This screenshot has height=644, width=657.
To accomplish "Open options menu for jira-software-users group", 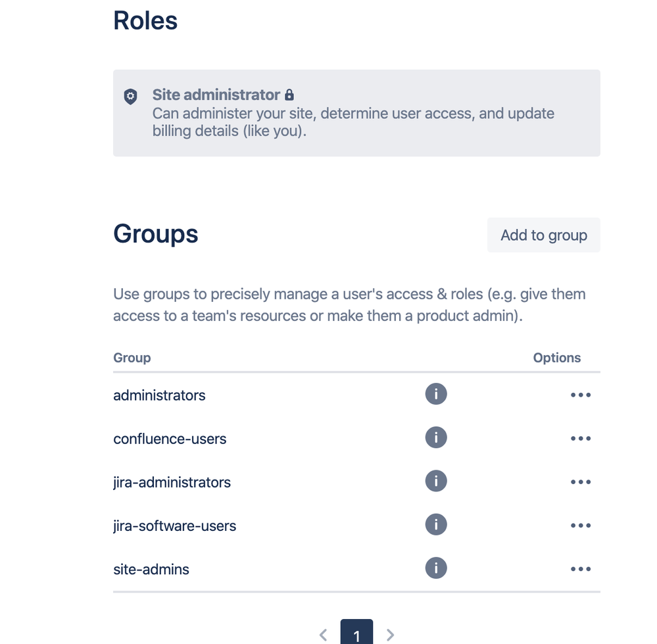I will 581,526.
